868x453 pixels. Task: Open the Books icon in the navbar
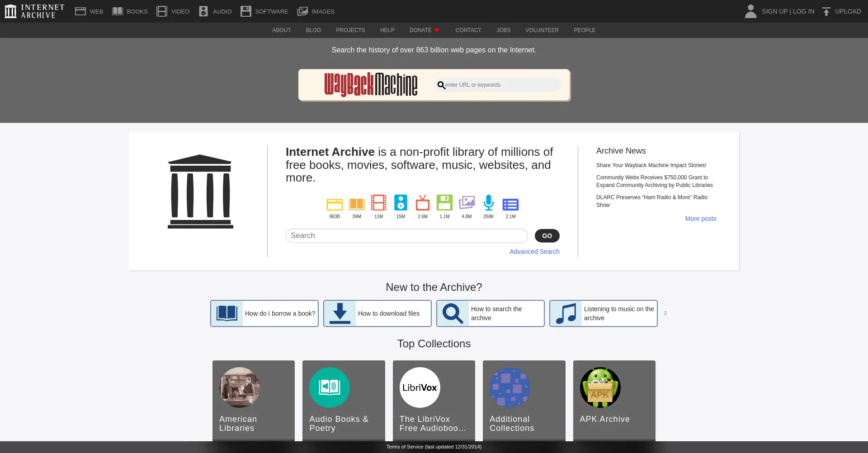coord(118,11)
